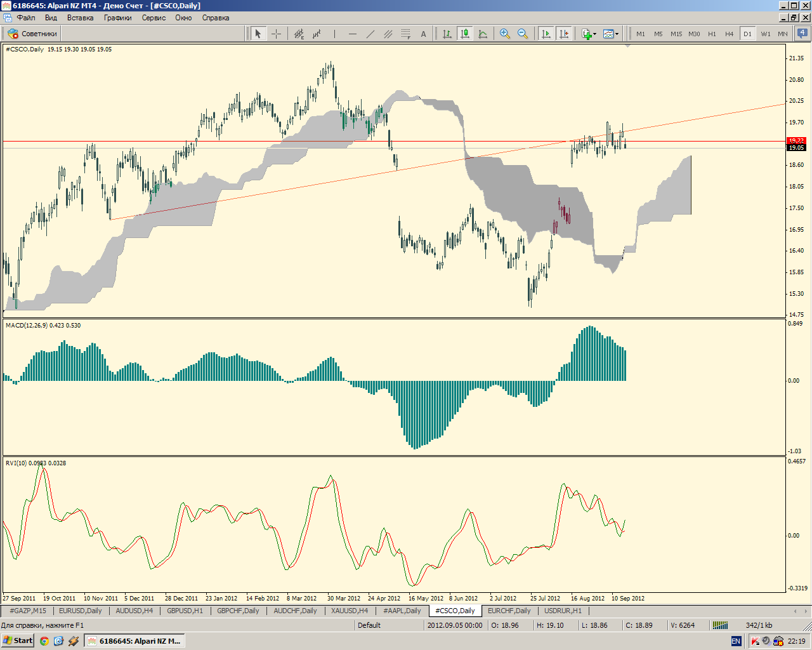The height and width of the screenshot is (650, 812).
Task: Click the Alpari MT4 taskbar button
Action: 134,641
